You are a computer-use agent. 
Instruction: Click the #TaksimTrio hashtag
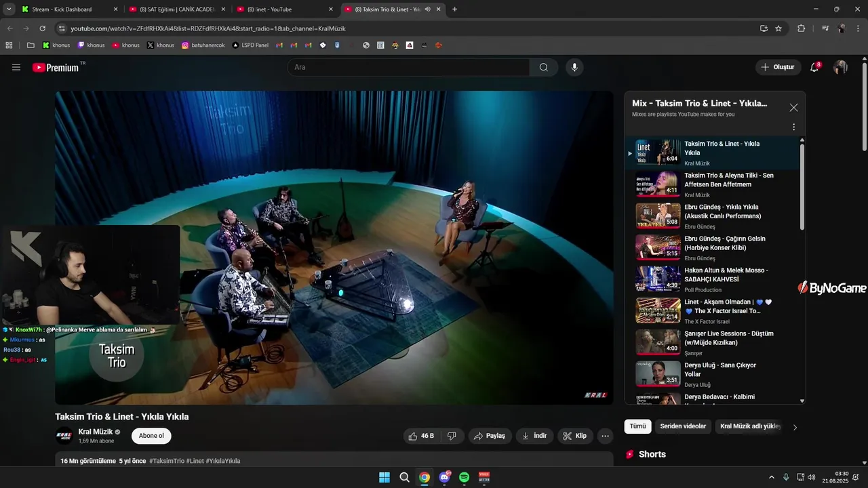[167, 461]
